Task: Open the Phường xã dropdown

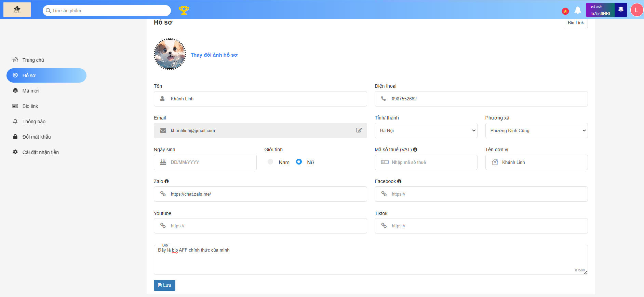Action: pos(536,130)
